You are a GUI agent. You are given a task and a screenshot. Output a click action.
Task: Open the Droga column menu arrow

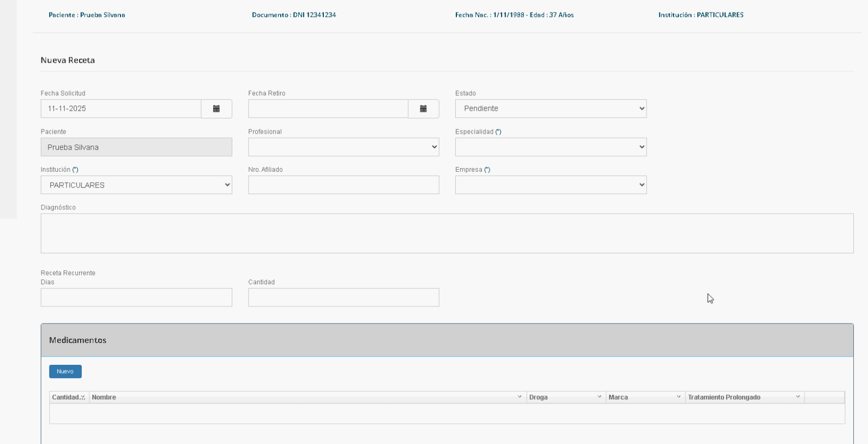[x=599, y=397]
